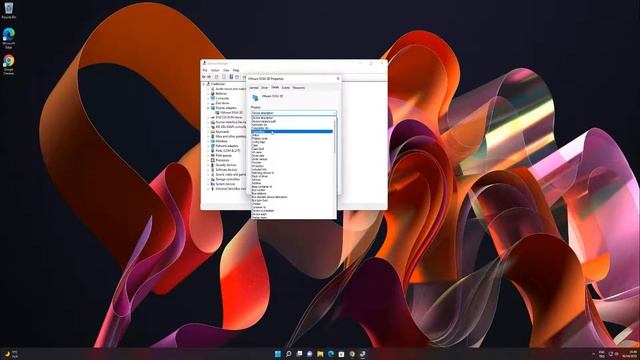Select Sound, video and game controllers

click(231, 174)
